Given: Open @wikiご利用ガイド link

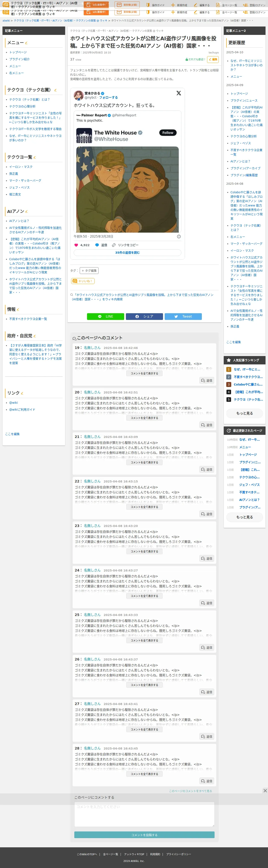Looking at the screenshot, I should [x=22, y=410].
